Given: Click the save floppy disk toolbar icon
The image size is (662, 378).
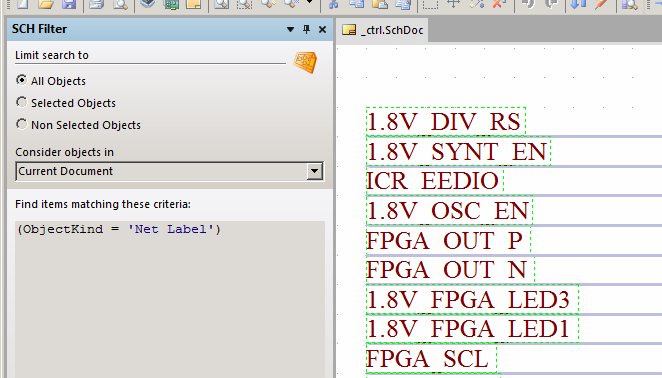Looking at the screenshot, I should pyautogui.click(x=69, y=4).
